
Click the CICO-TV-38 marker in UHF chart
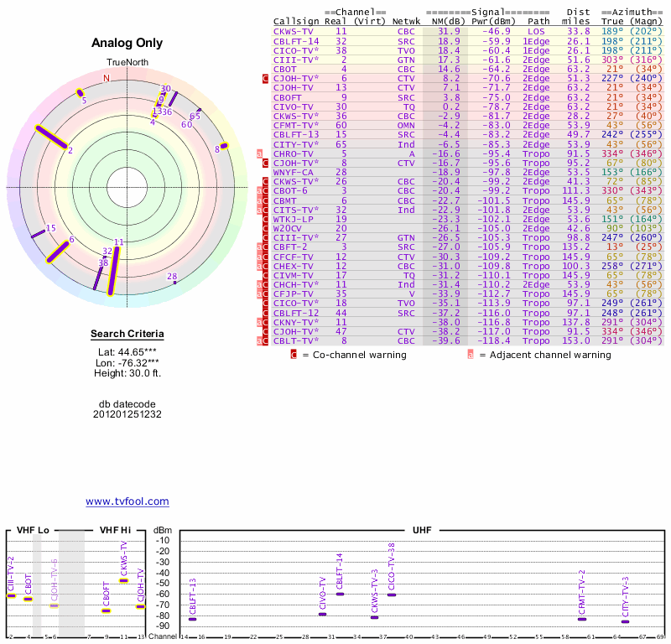point(392,594)
